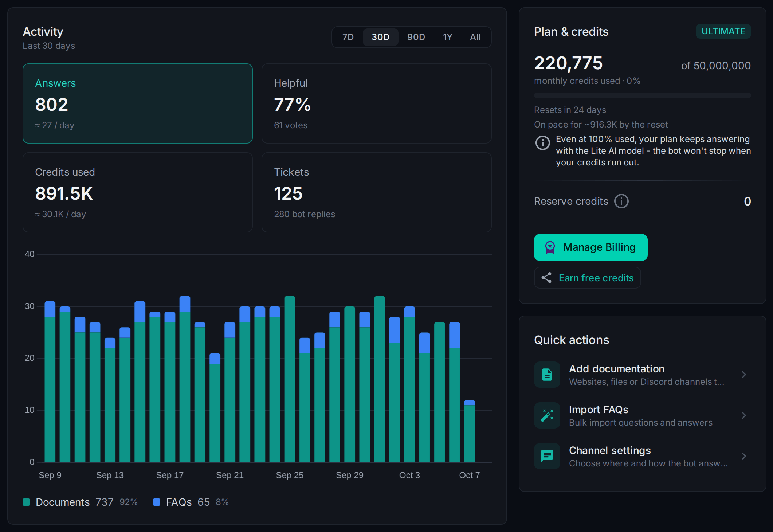This screenshot has height=532, width=773.
Task: Click the 220,775 credits value
Action: [x=568, y=63]
